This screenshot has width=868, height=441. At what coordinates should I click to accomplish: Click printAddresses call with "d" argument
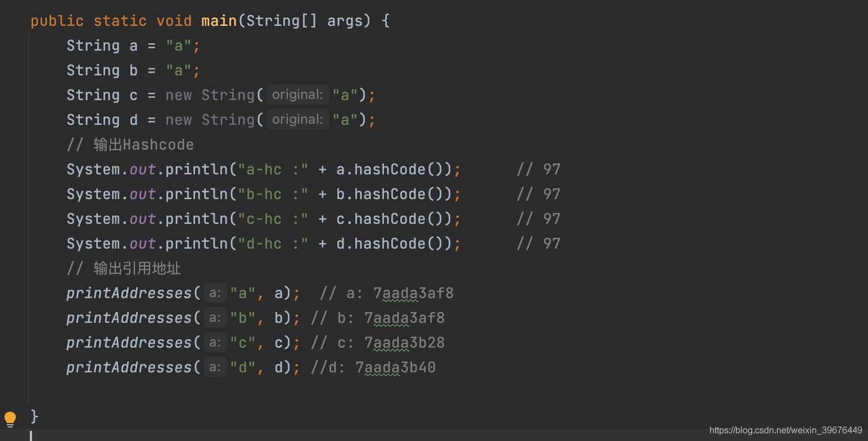tap(183, 368)
